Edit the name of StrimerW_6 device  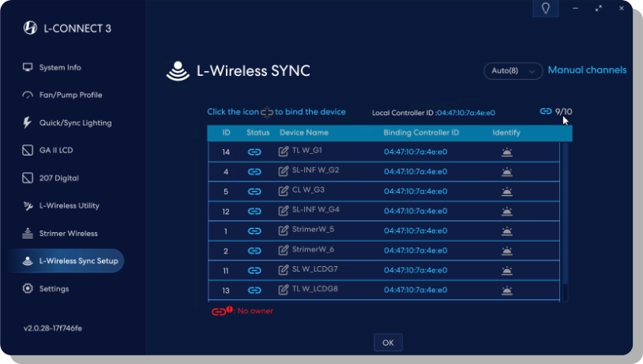pyautogui.click(x=284, y=250)
